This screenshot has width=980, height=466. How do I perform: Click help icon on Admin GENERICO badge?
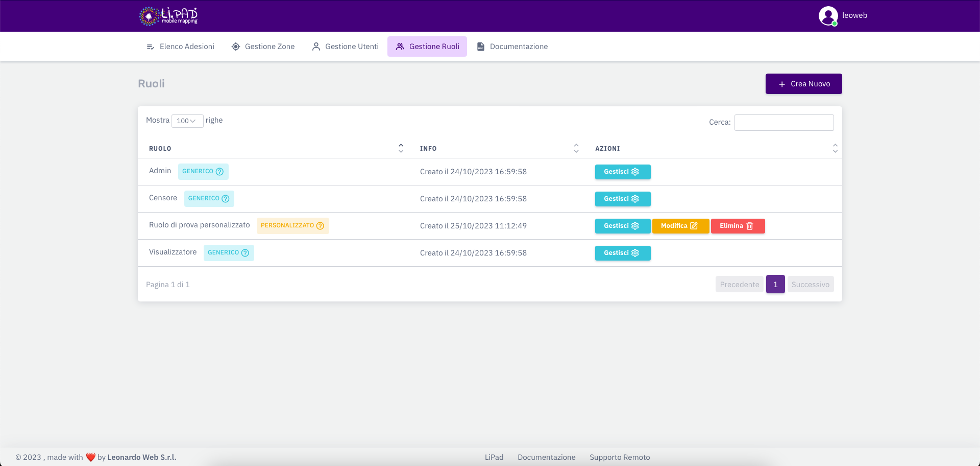[x=219, y=172]
